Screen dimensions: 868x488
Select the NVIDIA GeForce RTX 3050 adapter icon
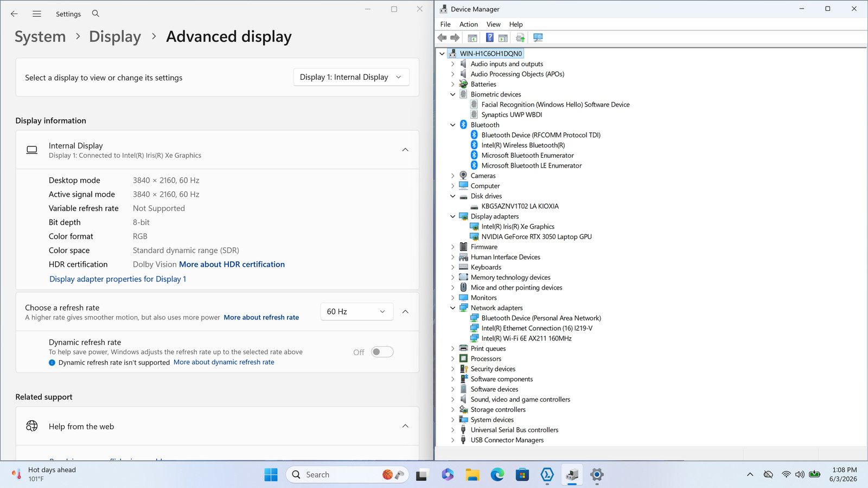(474, 237)
